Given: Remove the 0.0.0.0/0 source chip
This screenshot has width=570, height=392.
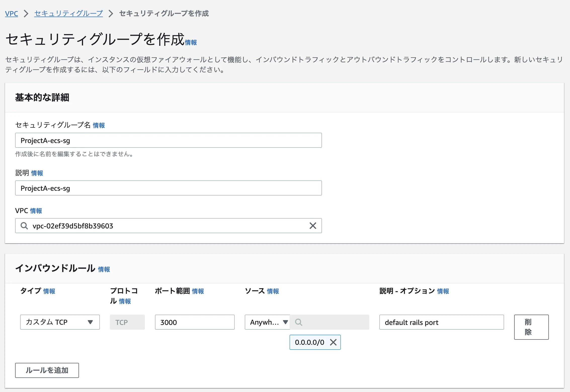Looking at the screenshot, I should tap(333, 342).
